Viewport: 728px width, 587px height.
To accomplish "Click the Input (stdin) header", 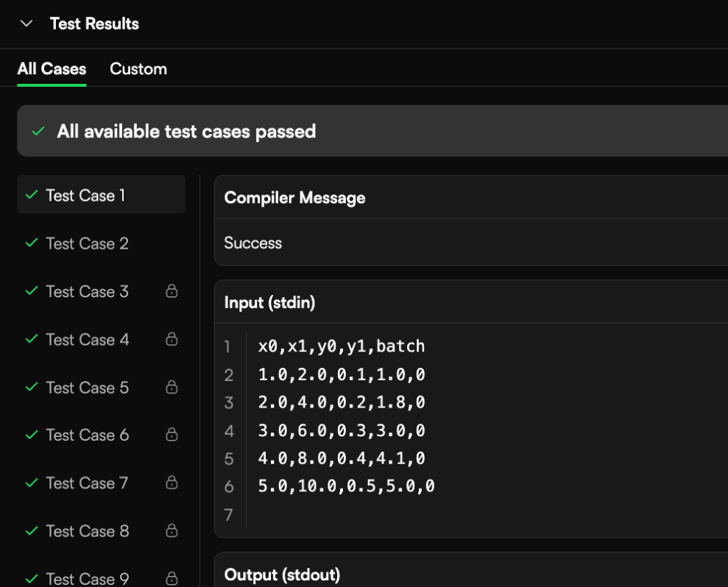I will (269, 302).
